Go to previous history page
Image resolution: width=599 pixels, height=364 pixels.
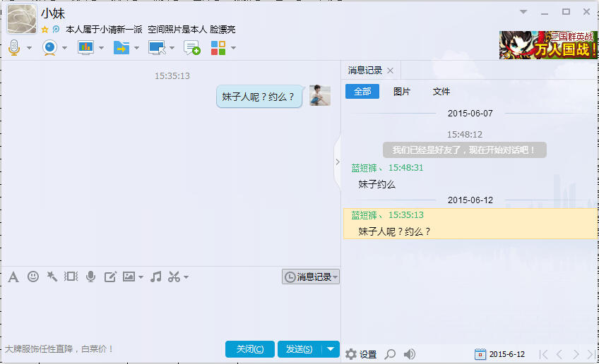tap(559, 354)
